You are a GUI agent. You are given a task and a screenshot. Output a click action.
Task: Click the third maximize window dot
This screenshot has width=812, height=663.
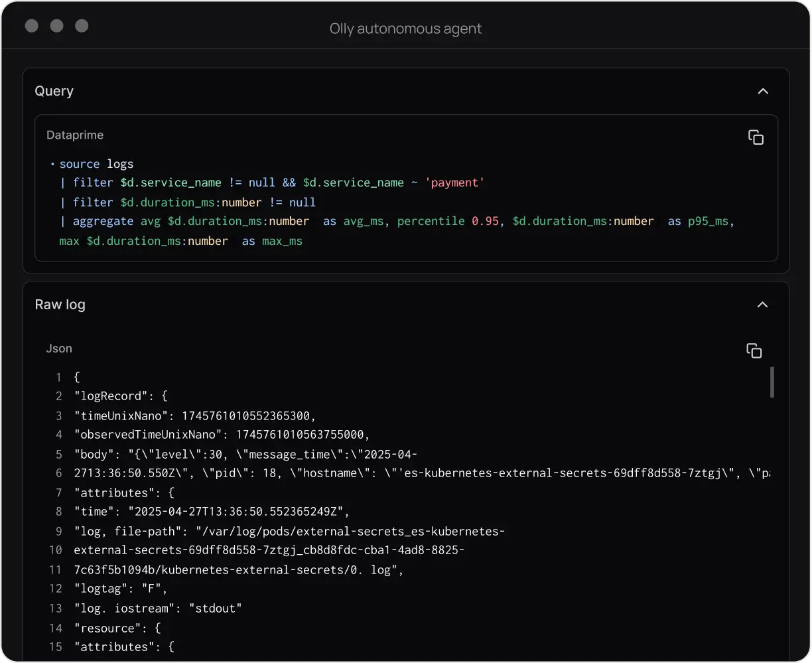(82, 26)
